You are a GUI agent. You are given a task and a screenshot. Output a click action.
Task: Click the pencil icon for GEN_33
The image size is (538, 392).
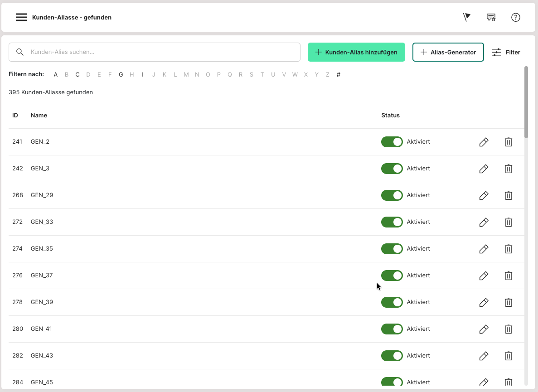click(x=484, y=222)
